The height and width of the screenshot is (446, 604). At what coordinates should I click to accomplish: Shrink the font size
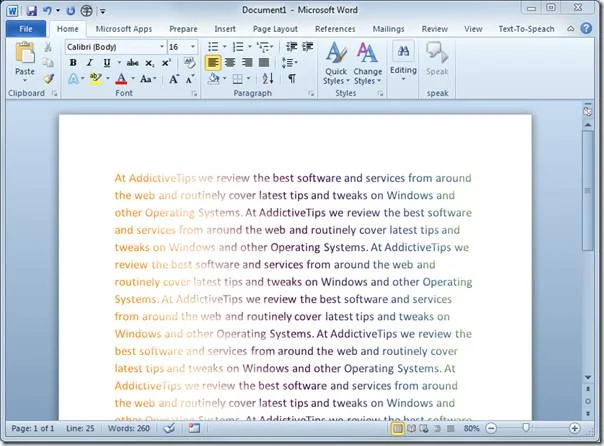tap(190, 79)
